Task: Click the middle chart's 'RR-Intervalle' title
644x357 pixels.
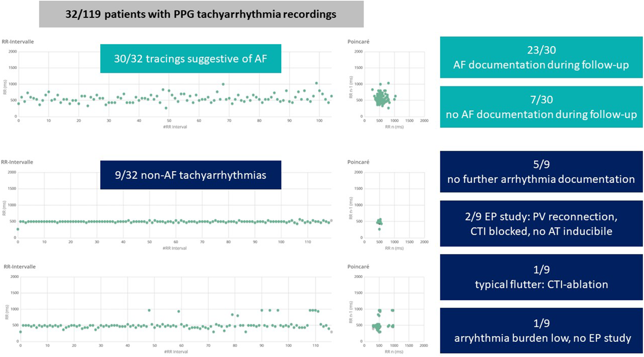Action: [17, 162]
